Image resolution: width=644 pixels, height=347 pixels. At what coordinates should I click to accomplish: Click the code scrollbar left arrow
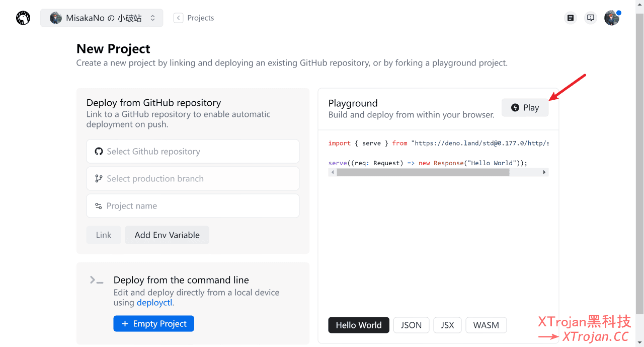332,172
